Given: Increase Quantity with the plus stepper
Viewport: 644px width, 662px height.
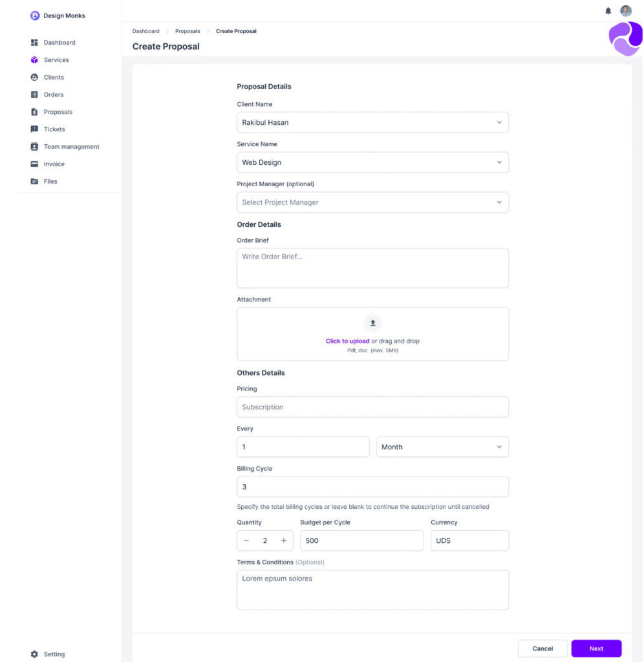Looking at the screenshot, I should pyautogui.click(x=283, y=540).
